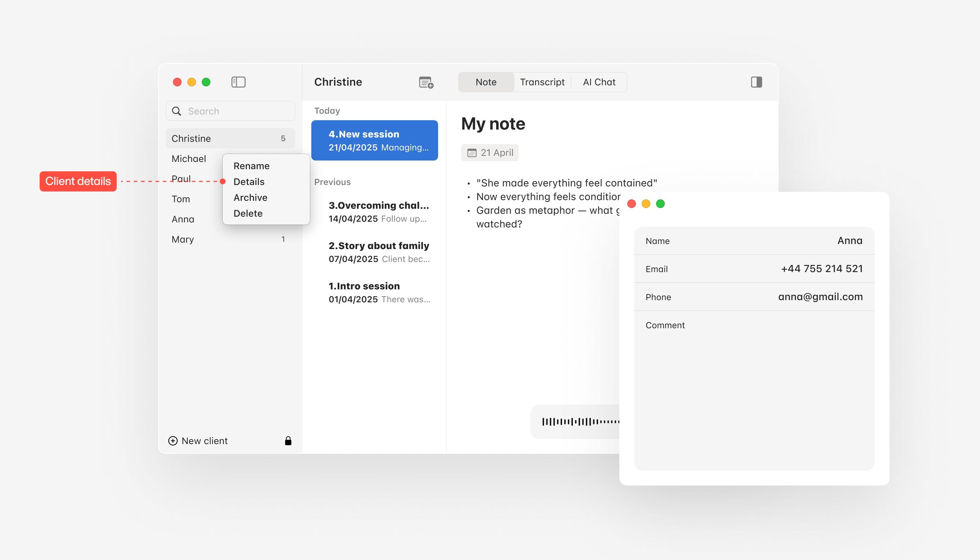Select the Note tab

tap(486, 82)
